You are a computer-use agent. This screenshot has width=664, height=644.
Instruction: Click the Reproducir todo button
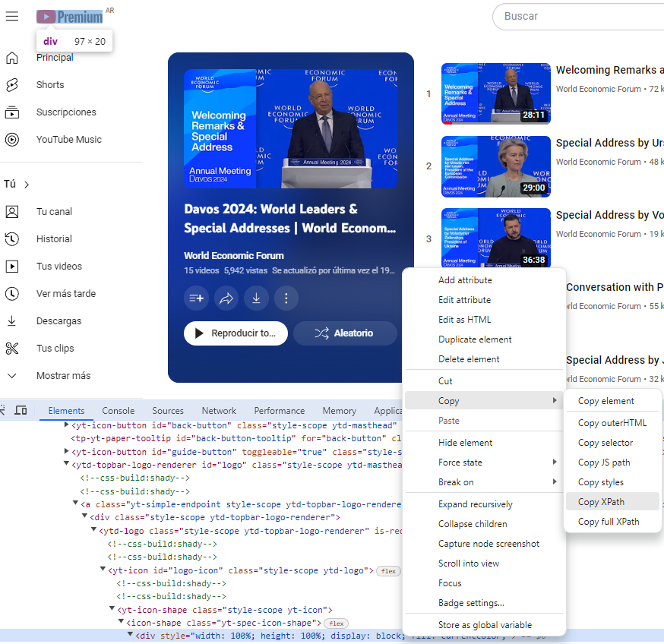coord(236,333)
